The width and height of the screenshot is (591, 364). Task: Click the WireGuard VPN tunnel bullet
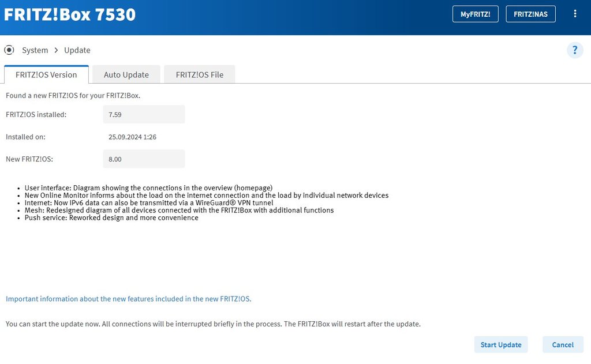pos(149,202)
